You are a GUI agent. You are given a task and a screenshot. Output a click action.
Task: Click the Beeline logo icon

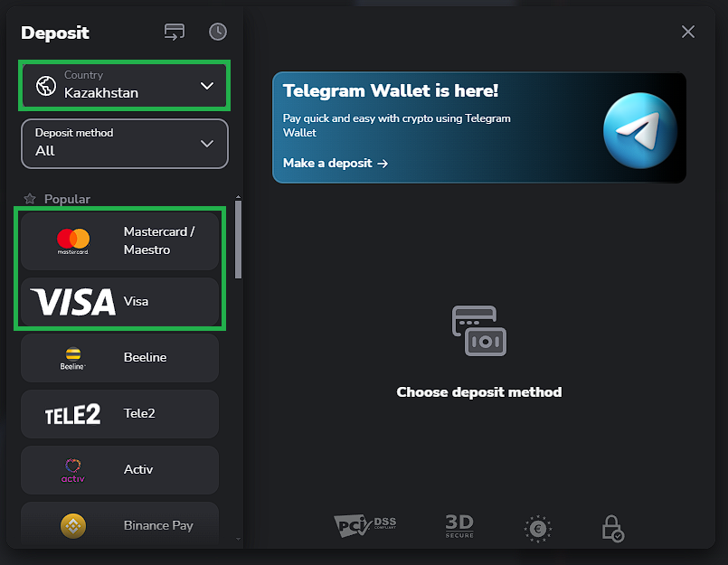73,358
